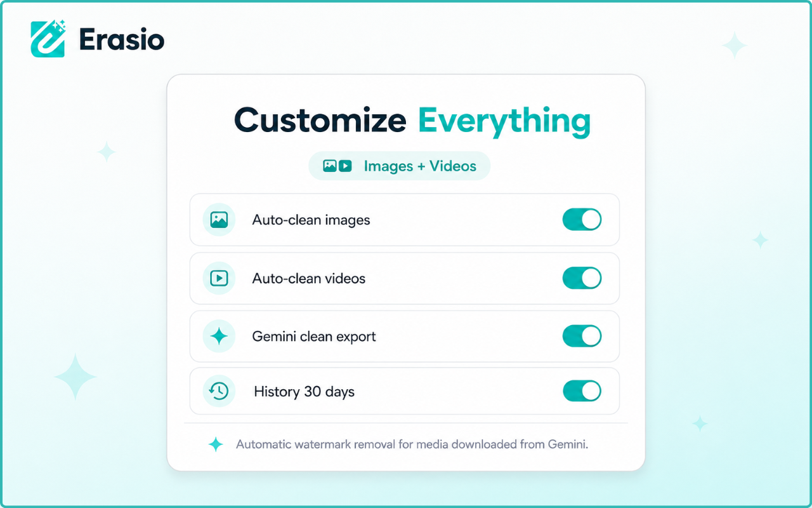812x508 pixels.
Task: Click the "Auto-clean images" label
Action: [311, 220]
